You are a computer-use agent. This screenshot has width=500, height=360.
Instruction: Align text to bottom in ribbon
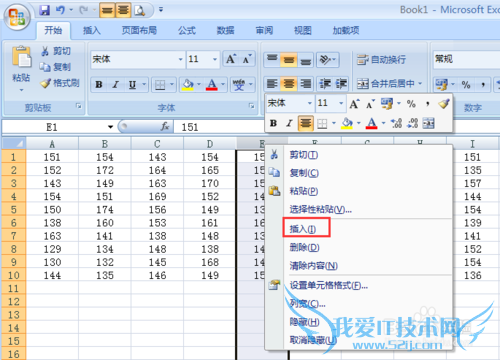coord(305,60)
